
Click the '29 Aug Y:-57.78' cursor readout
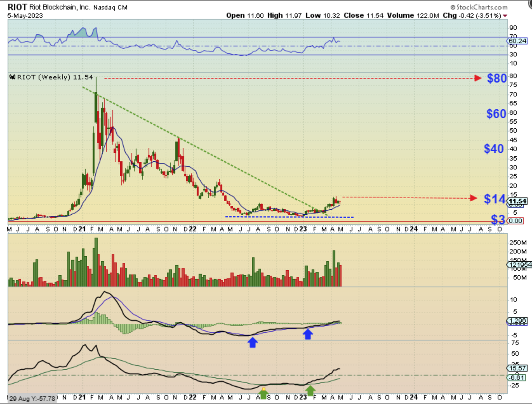pos(32,398)
